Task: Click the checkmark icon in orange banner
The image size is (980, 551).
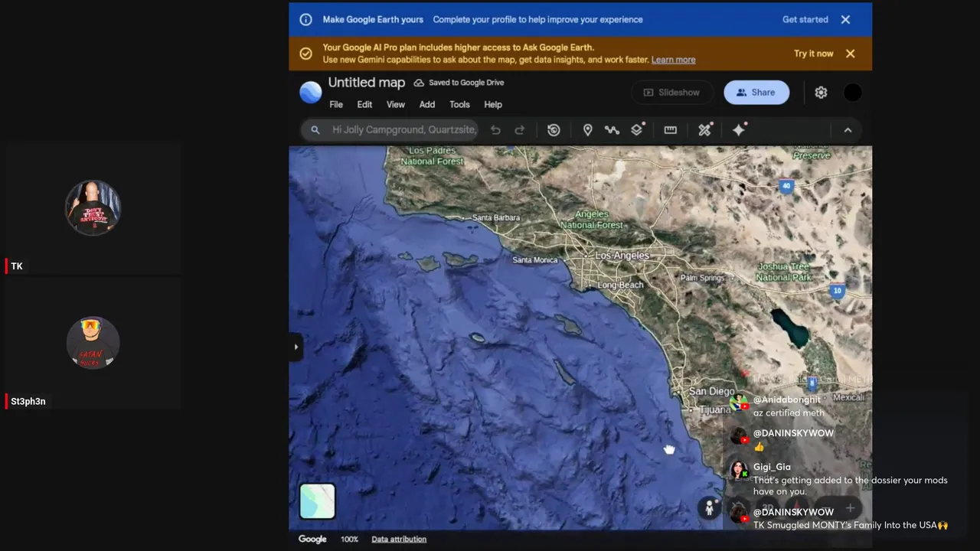Action: point(305,54)
